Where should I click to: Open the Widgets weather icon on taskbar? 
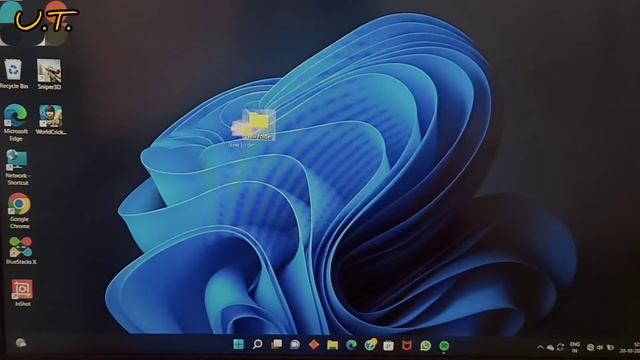(20, 342)
